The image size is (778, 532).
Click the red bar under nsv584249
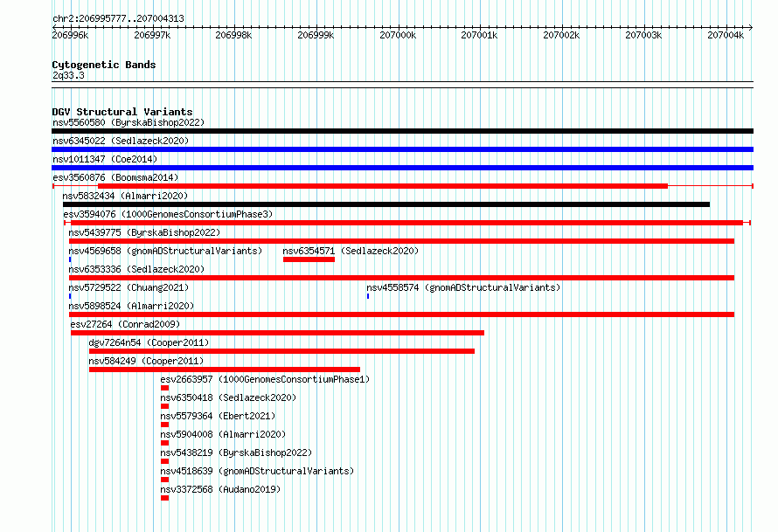225,370
